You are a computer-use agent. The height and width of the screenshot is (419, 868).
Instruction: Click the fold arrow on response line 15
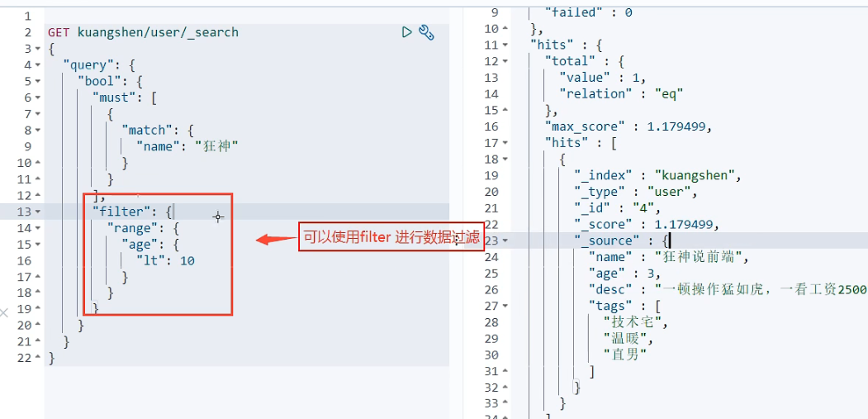(505, 110)
